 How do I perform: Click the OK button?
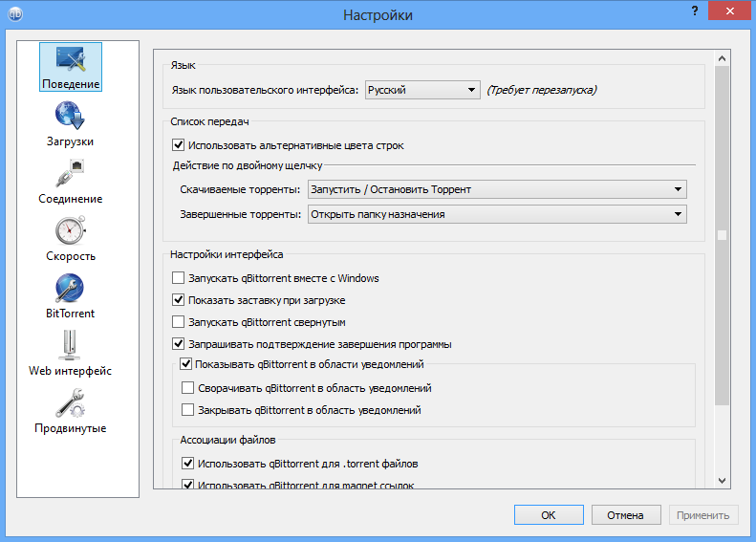(549, 515)
